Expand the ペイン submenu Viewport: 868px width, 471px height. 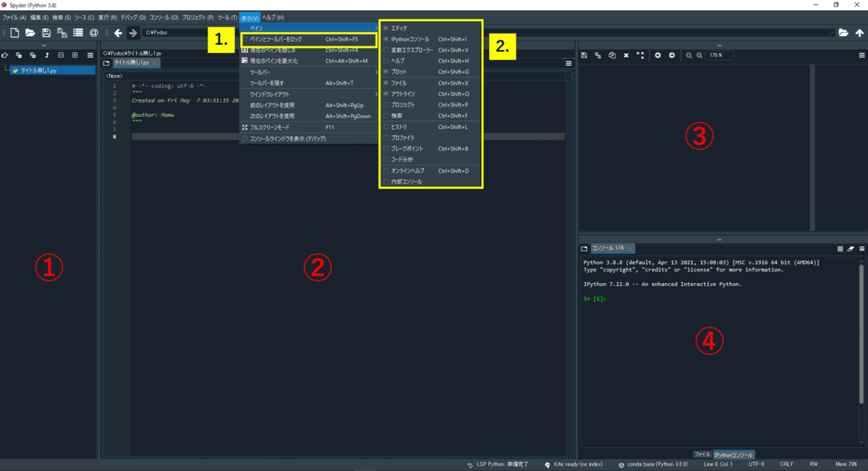pos(309,27)
